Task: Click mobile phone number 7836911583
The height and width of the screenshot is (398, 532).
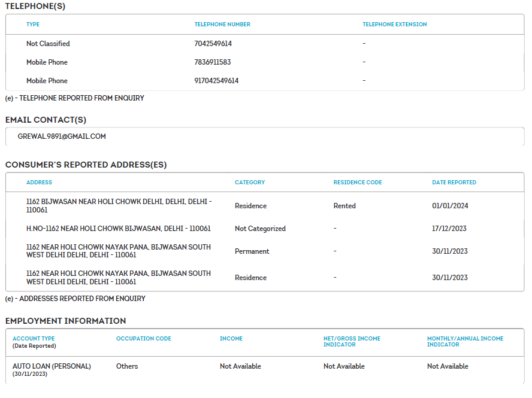Action: (213, 62)
